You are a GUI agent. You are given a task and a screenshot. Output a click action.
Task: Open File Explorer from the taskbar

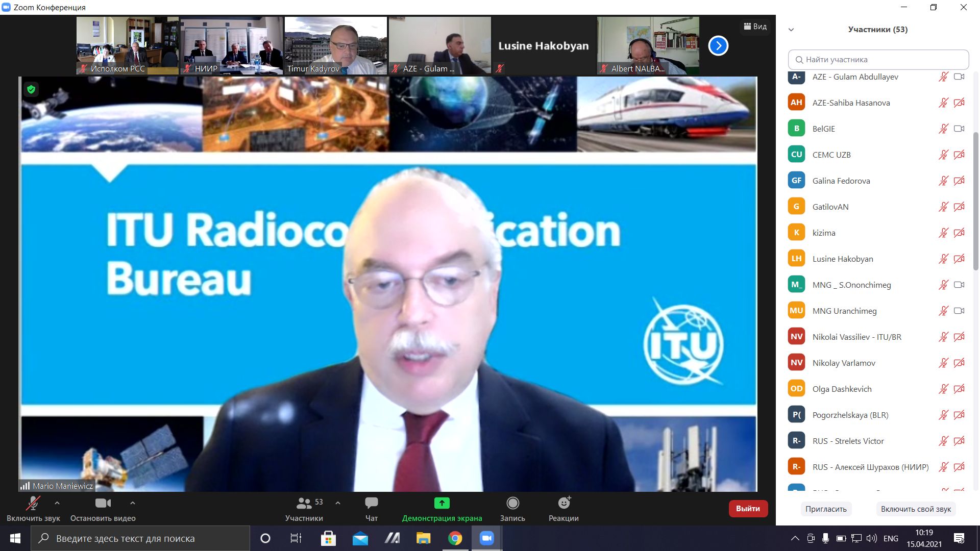click(x=423, y=538)
